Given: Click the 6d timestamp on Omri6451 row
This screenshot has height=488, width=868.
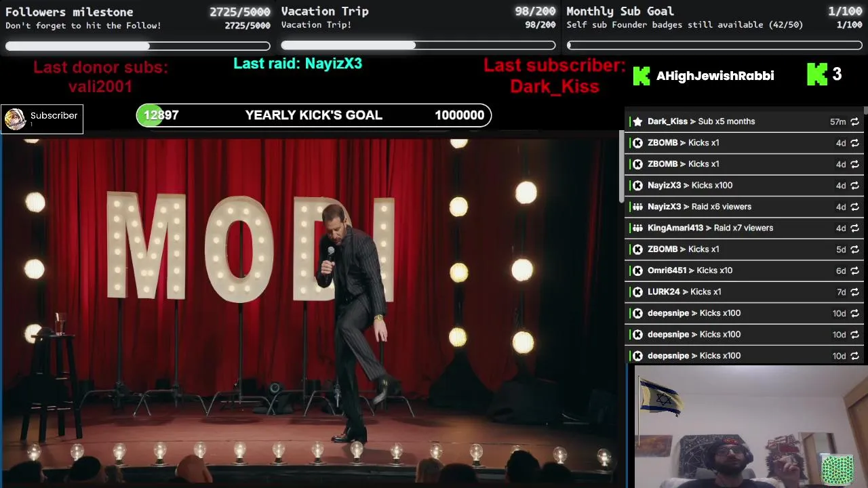Looking at the screenshot, I should coord(841,270).
